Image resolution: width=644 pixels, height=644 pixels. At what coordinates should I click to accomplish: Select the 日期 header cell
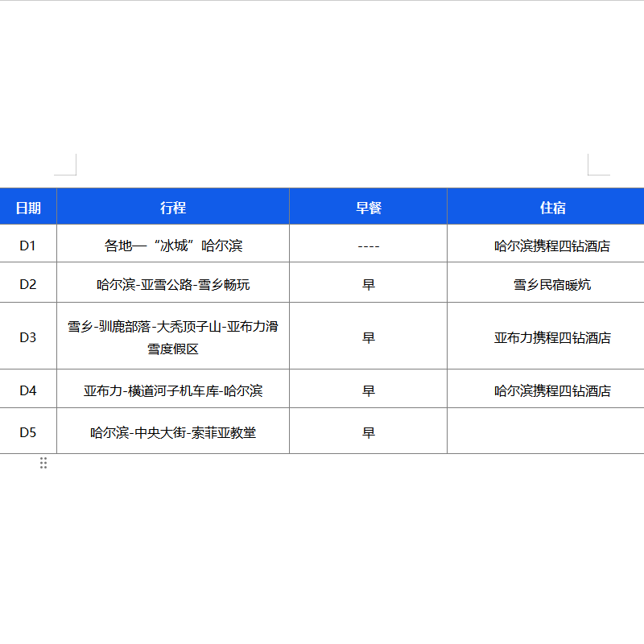(28, 208)
